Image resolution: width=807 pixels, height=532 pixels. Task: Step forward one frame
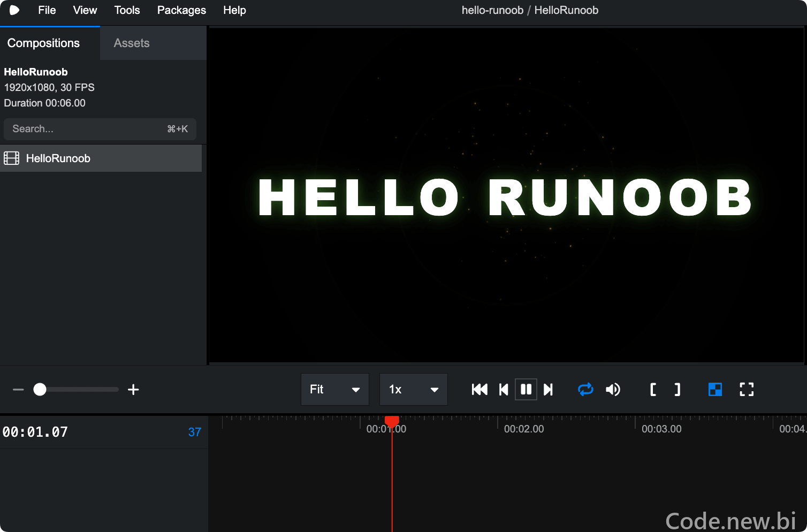[548, 389]
